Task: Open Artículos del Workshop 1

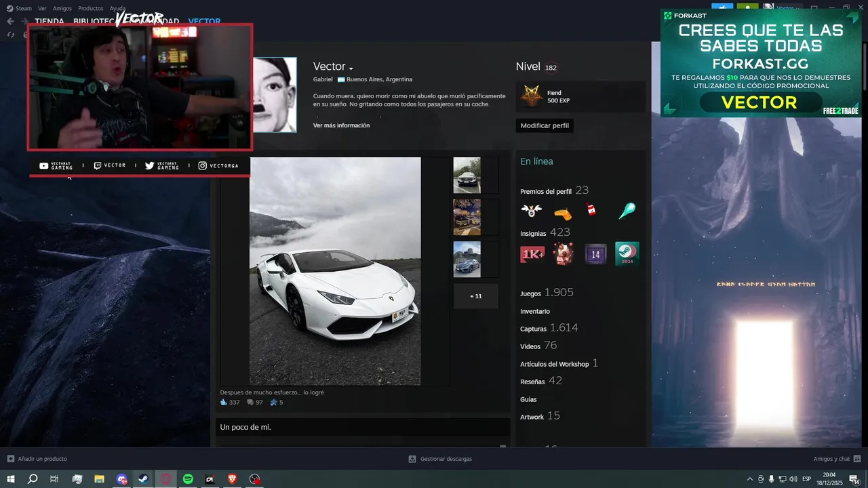Action: pos(559,363)
